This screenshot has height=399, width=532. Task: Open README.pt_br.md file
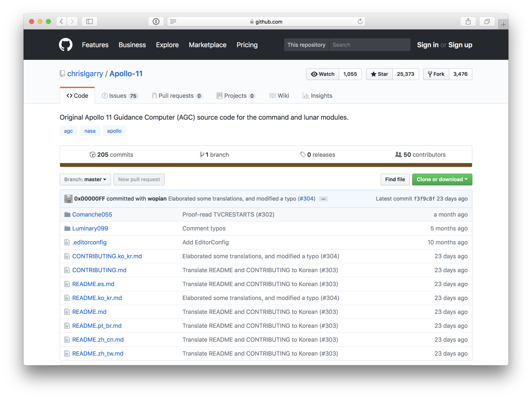[x=97, y=326]
